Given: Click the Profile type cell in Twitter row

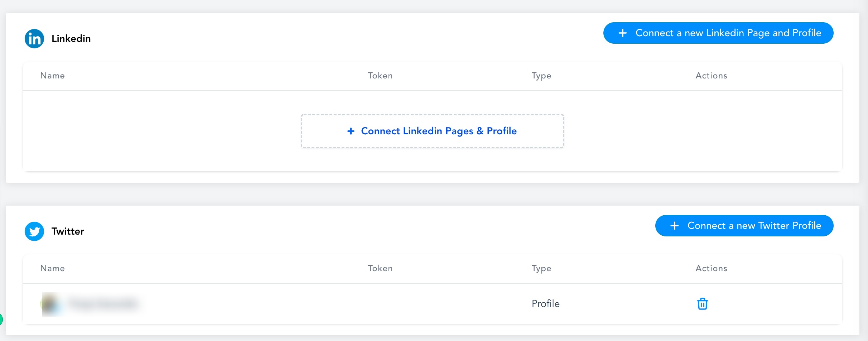Looking at the screenshot, I should tap(545, 304).
